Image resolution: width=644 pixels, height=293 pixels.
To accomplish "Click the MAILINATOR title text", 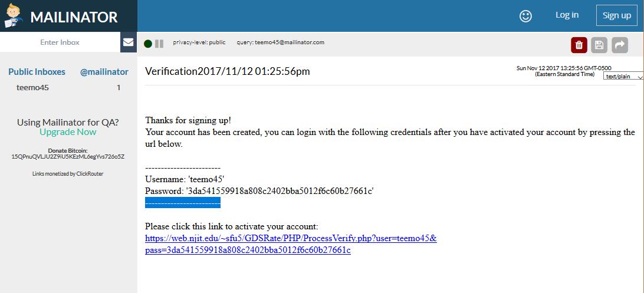I will coord(74,17).
